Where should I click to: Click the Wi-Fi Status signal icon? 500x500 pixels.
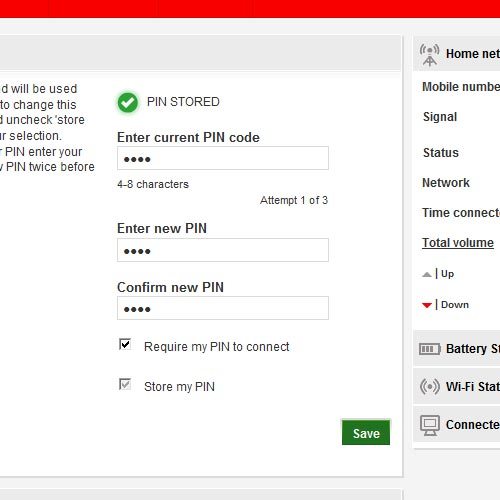point(430,387)
